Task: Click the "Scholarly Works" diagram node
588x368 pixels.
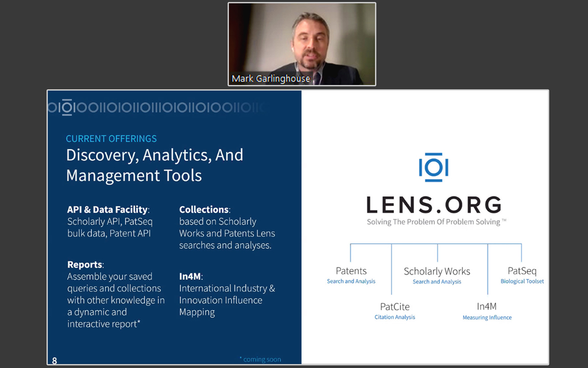Action: coord(437,271)
